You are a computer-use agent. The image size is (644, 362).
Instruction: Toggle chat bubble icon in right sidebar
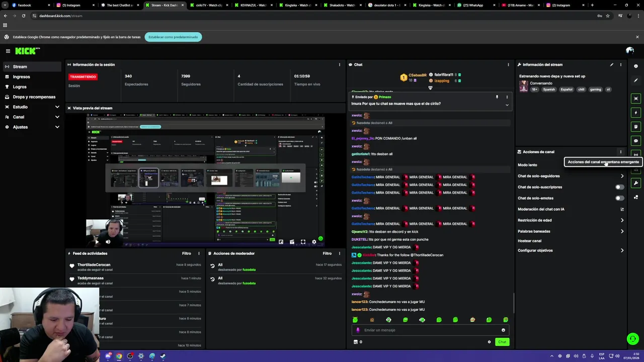pos(636,141)
